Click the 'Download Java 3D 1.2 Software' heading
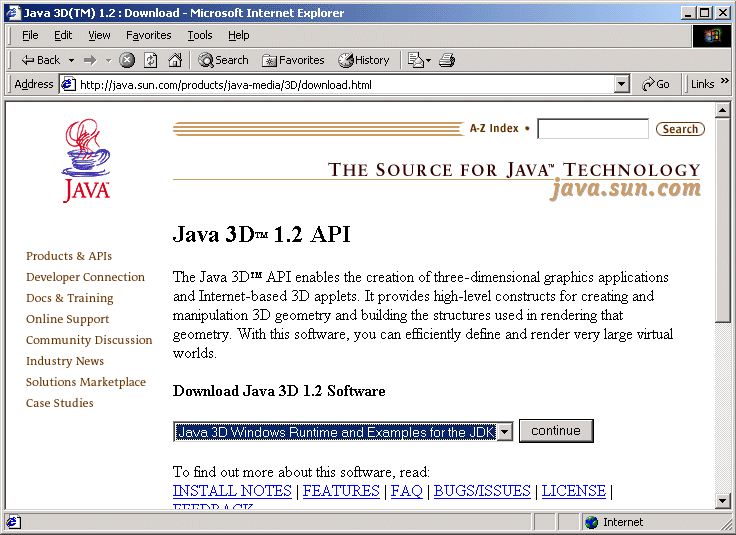The image size is (736, 535). point(279,391)
